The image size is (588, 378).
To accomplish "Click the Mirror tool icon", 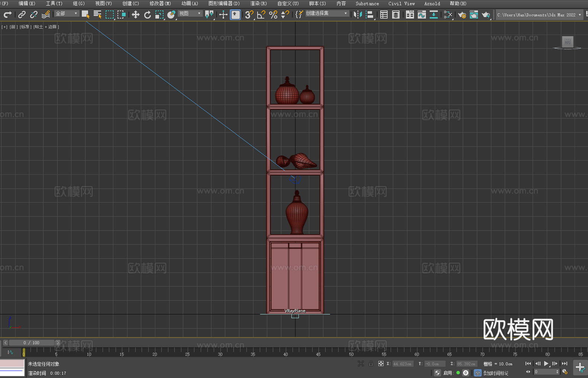I will point(358,14).
